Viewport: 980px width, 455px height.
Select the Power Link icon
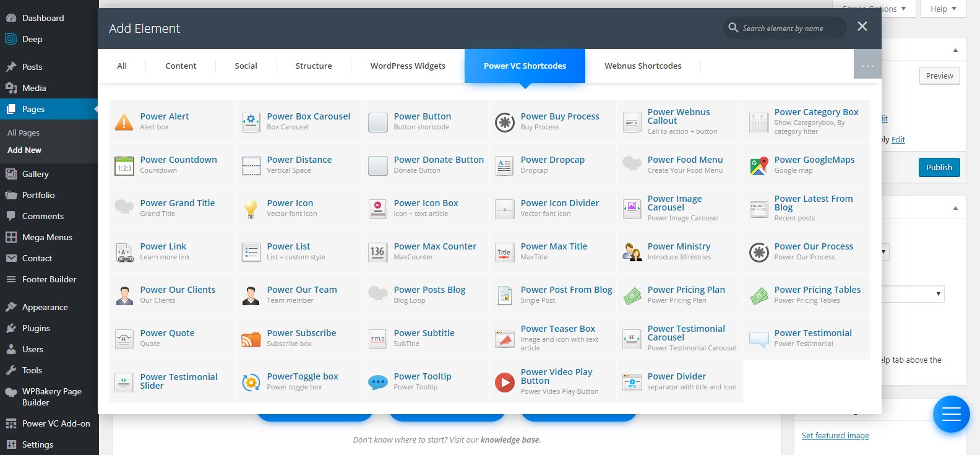(124, 252)
